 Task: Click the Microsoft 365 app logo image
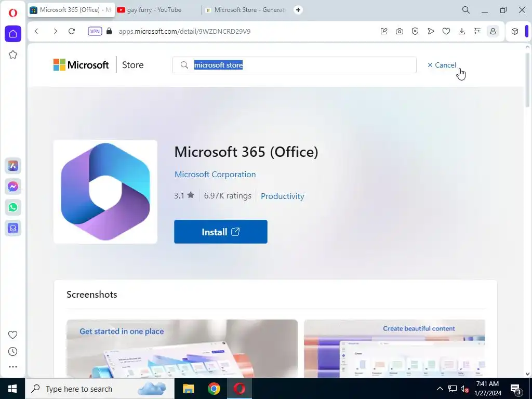pos(105,192)
